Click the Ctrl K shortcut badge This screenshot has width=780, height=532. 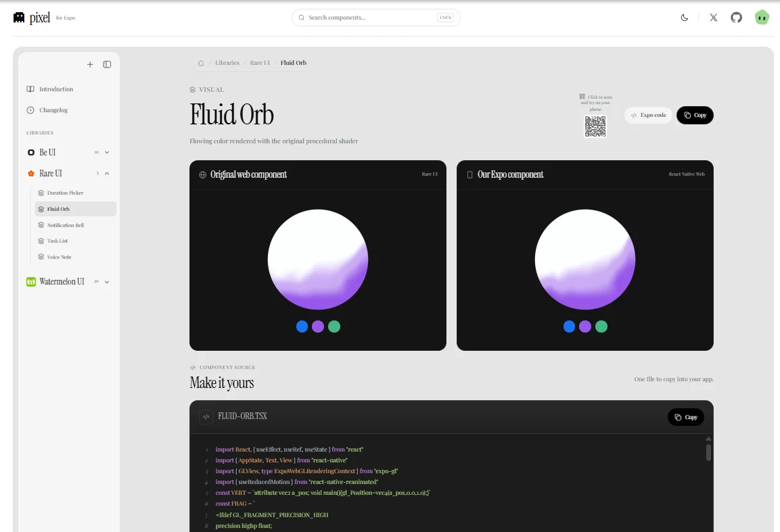[x=445, y=18]
